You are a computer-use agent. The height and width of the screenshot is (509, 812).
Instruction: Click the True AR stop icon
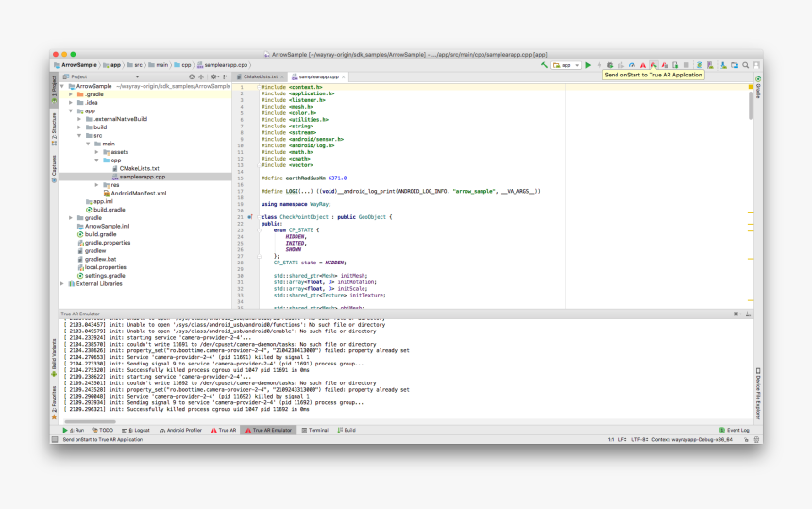[x=665, y=65]
